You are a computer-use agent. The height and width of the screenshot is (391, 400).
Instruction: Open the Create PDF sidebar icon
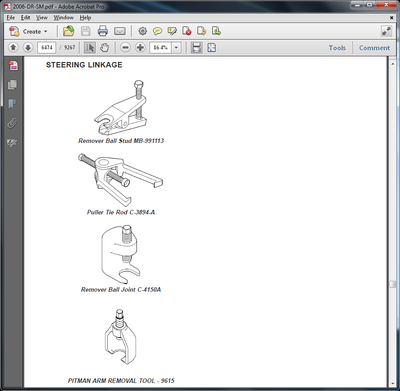tap(13, 66)
